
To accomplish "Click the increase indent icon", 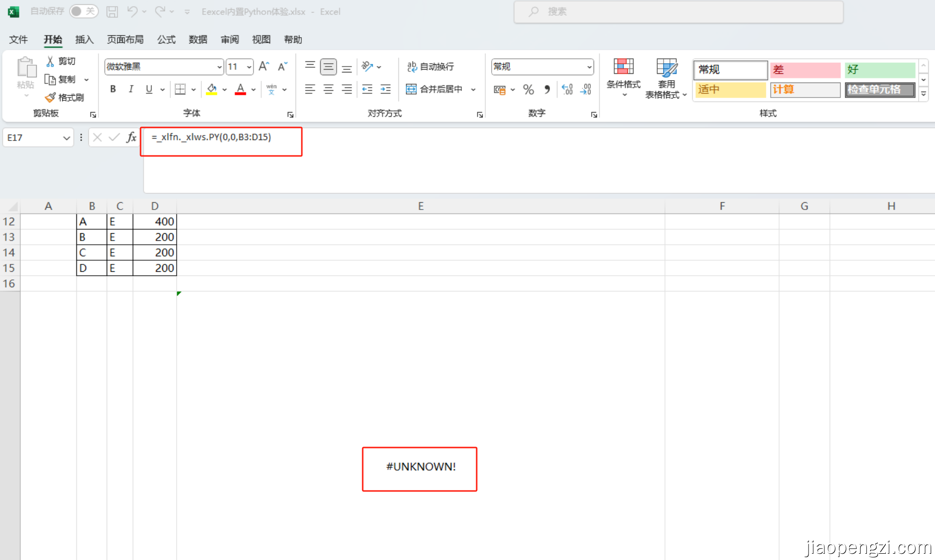I will (385, 89).
